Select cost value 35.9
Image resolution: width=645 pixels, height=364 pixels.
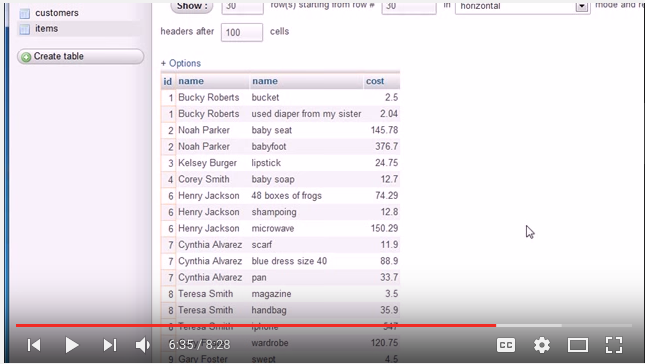coord(389,310)
